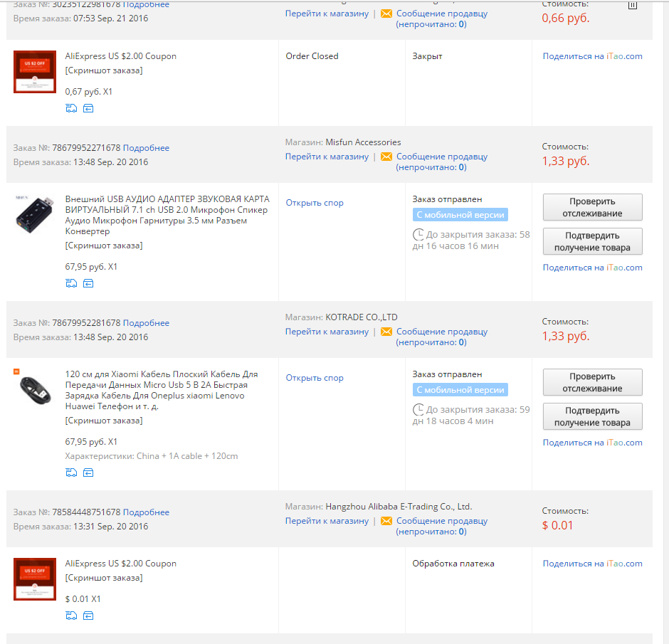The width and height of the screenshot is (669, 644).
Task: Click the envelope icon for the KOTRADE CO.,LTD seller
Action: pos(386,332)
